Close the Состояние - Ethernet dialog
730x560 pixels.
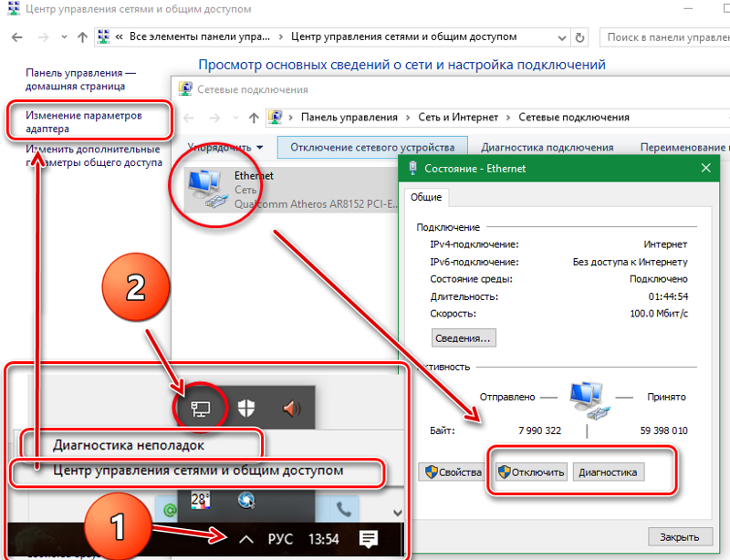click(705, 168)
